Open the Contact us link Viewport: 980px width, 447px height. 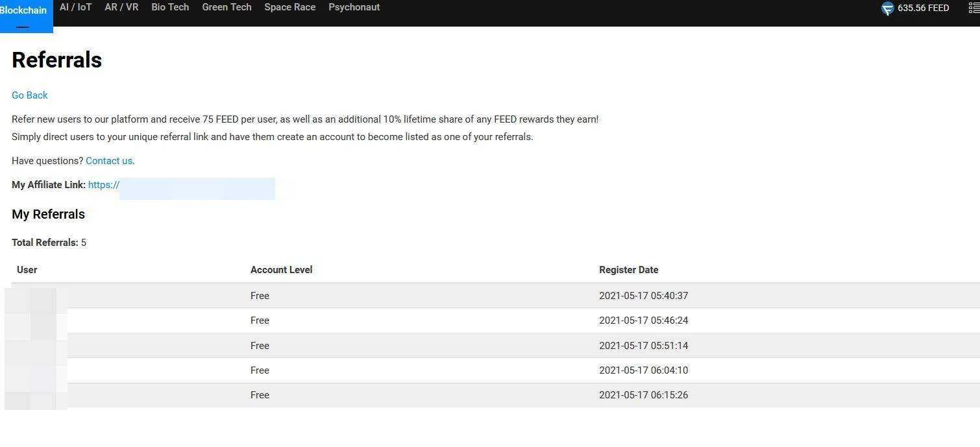point(109,161)
